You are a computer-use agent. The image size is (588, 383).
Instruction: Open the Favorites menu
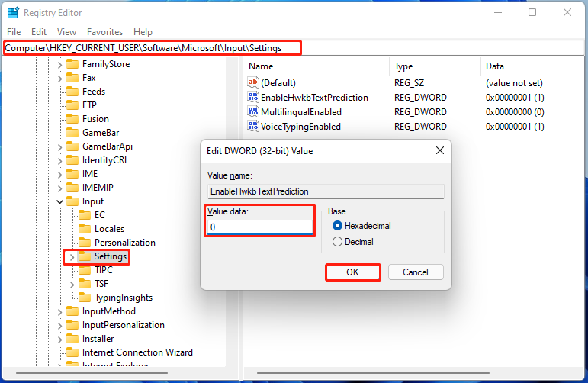pos(104,32)
